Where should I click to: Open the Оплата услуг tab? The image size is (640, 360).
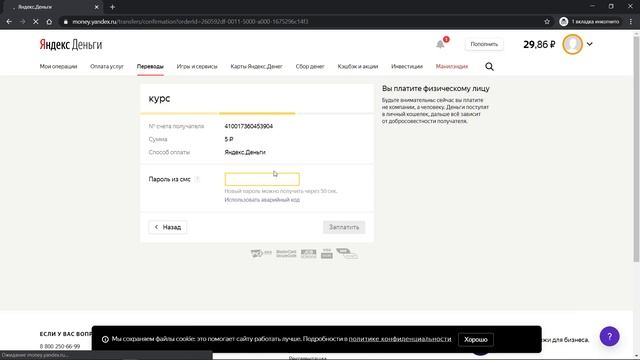(x=107, y=67)
